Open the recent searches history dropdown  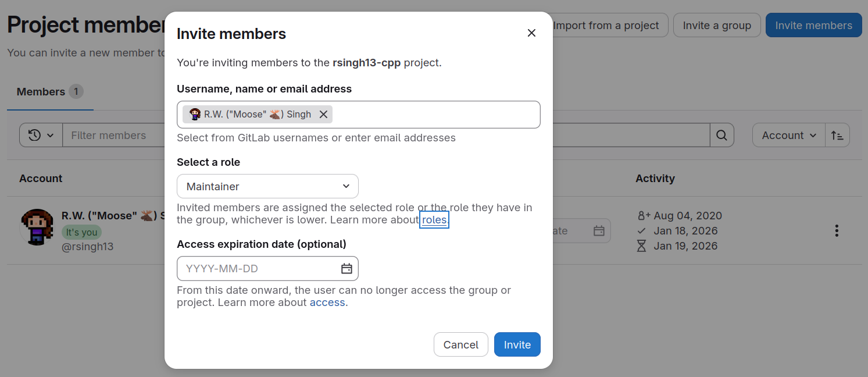pos(41,136)
